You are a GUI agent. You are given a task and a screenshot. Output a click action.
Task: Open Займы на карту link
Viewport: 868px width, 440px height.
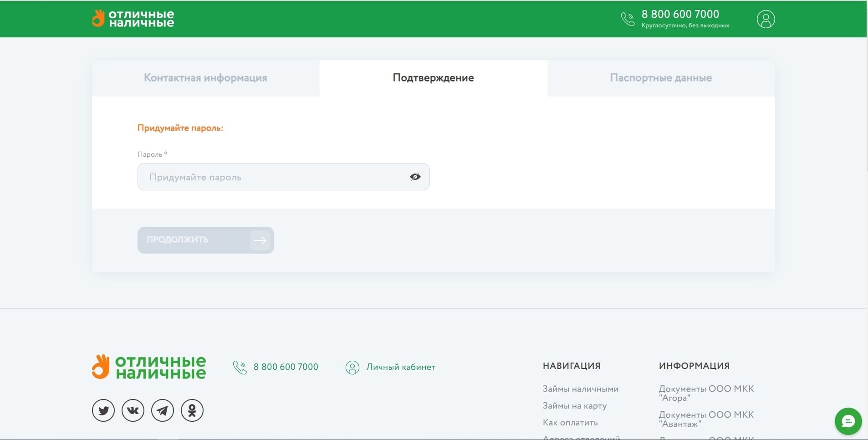point(574,406)
